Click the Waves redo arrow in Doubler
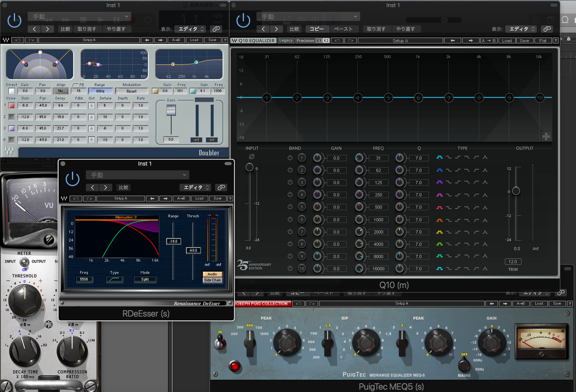 pos(31,40)
